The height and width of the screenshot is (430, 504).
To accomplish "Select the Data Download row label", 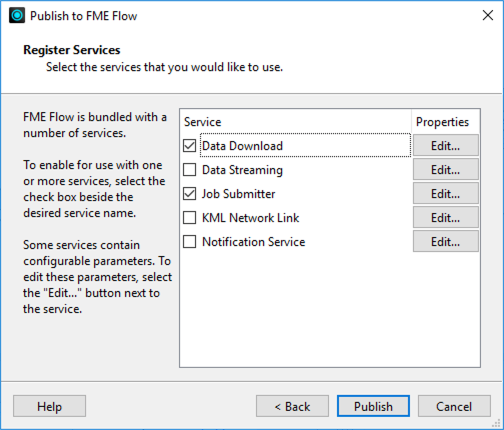I will pyautogui.click(x=242, y=146).
